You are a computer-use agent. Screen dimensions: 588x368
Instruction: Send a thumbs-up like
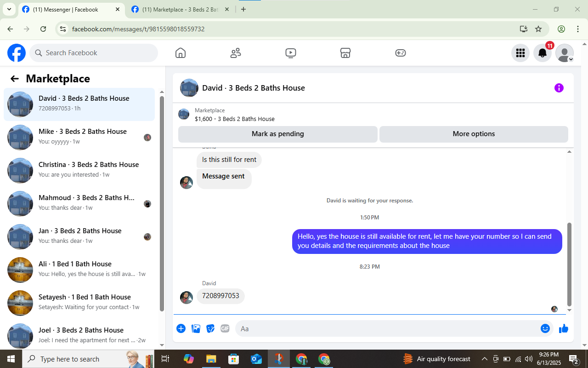(564, 328)
